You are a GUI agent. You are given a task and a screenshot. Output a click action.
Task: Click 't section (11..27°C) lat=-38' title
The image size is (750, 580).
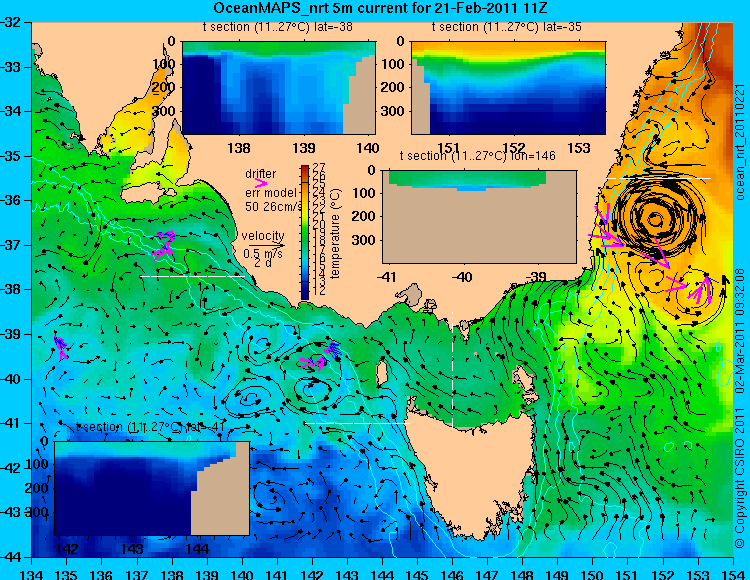coord(278,27)
